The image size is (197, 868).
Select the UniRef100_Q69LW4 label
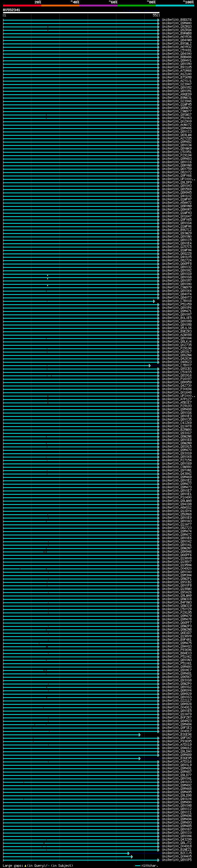click(177, 135)
